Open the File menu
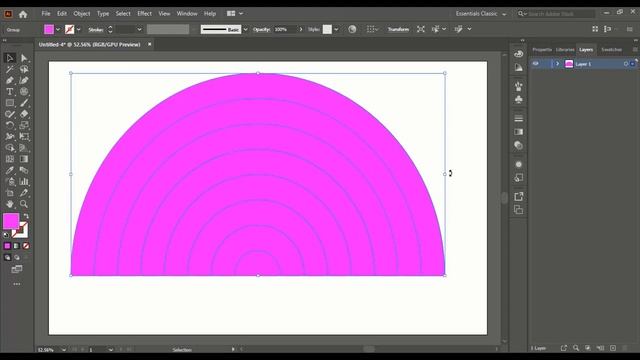 [46, 13]
